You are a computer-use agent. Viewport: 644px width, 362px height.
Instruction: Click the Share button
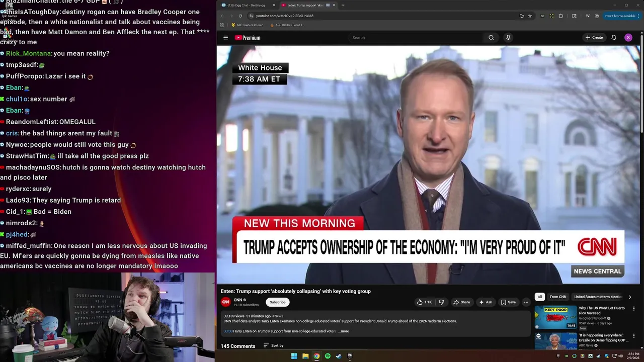tap(461, 302)
